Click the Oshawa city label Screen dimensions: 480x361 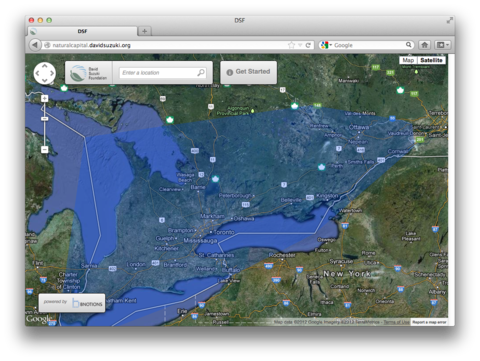244,219
